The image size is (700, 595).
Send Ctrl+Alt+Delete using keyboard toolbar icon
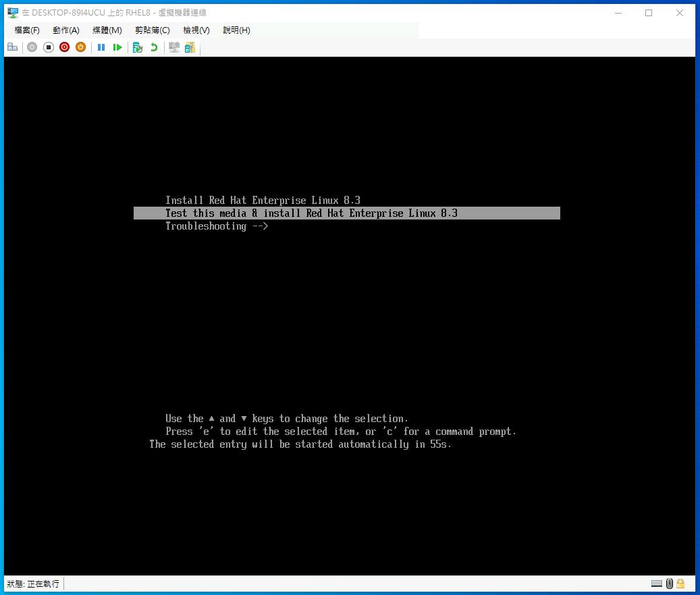pyautogui.click(x=13, y=47)
